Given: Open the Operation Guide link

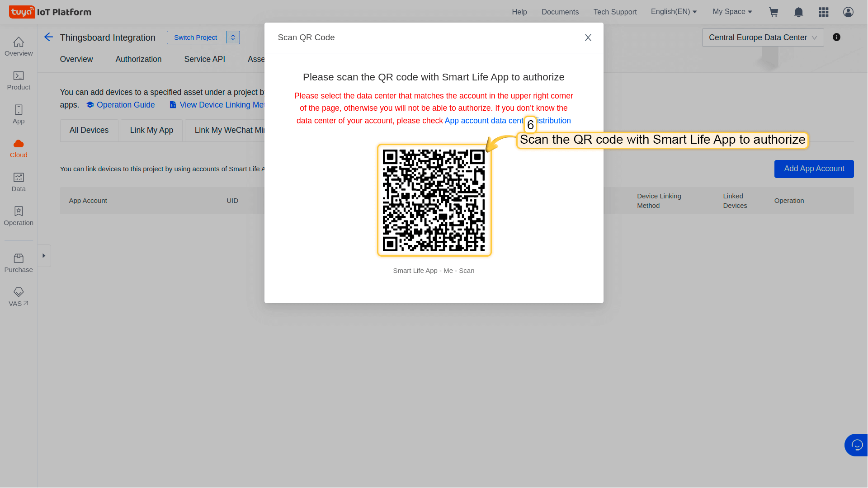Looking at the screenshot, I should click(125, 105).
